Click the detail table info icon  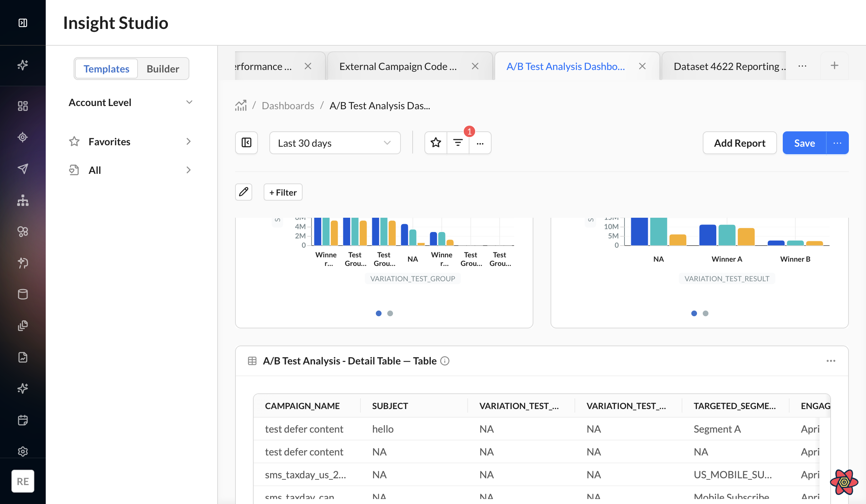pos(445,361)
